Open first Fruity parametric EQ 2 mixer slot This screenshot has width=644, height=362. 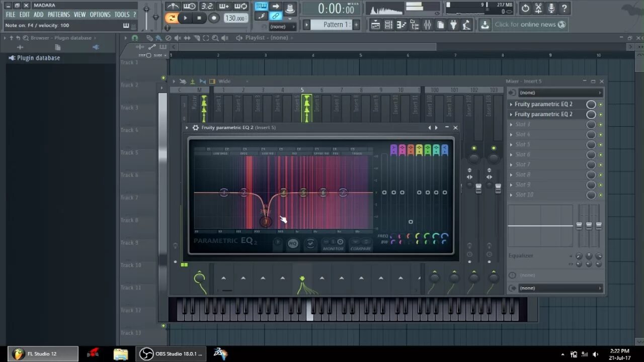pyautogui.click(x=543, y=104)
